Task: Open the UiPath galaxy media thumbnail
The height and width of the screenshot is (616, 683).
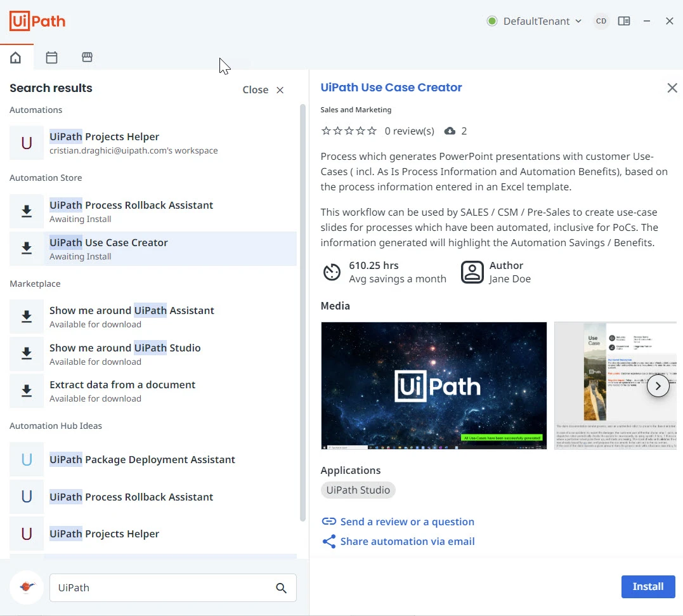Action: (x=434, y=386)
